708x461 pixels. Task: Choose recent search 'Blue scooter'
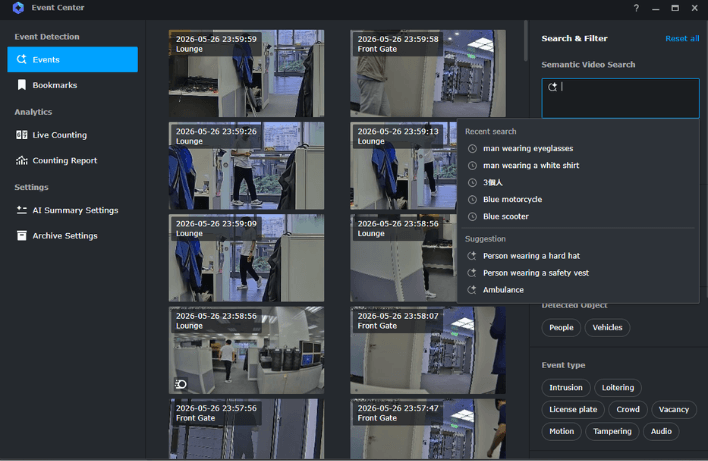(578, 217)
